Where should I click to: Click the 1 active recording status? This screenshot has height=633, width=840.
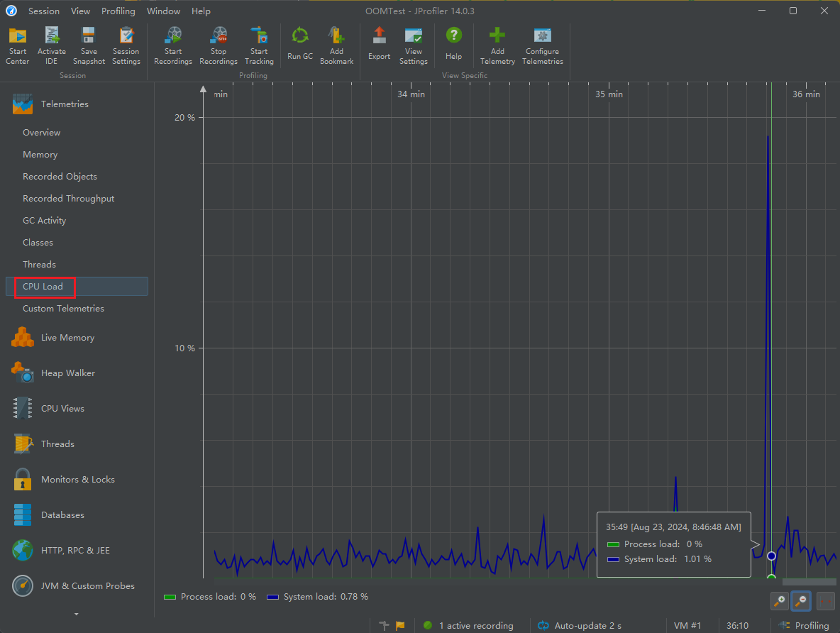[x=468, y=625]
